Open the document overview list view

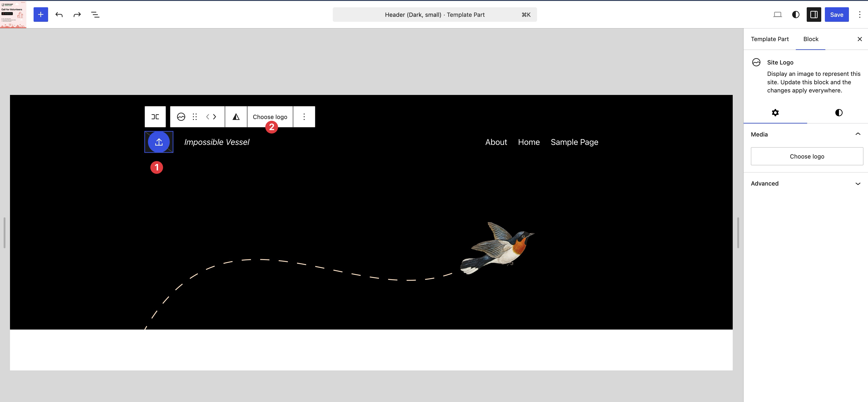[x=95, y=15]
